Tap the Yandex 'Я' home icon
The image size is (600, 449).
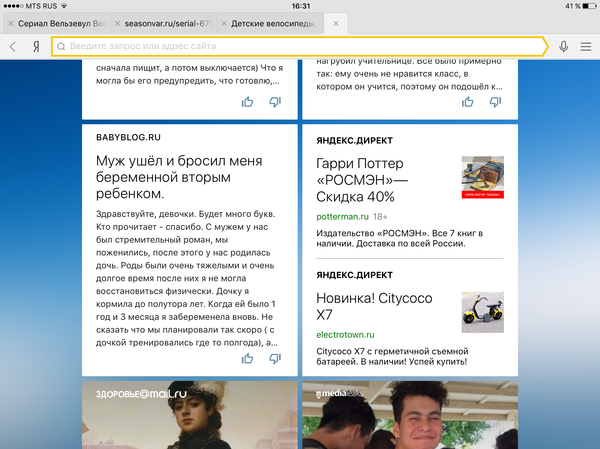point(37,47)
